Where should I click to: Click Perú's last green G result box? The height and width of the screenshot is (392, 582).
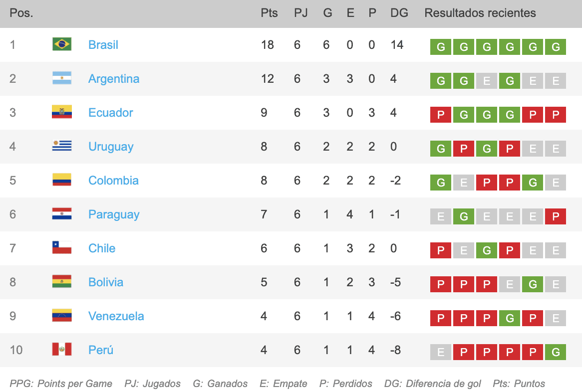(x=556, y=352)
